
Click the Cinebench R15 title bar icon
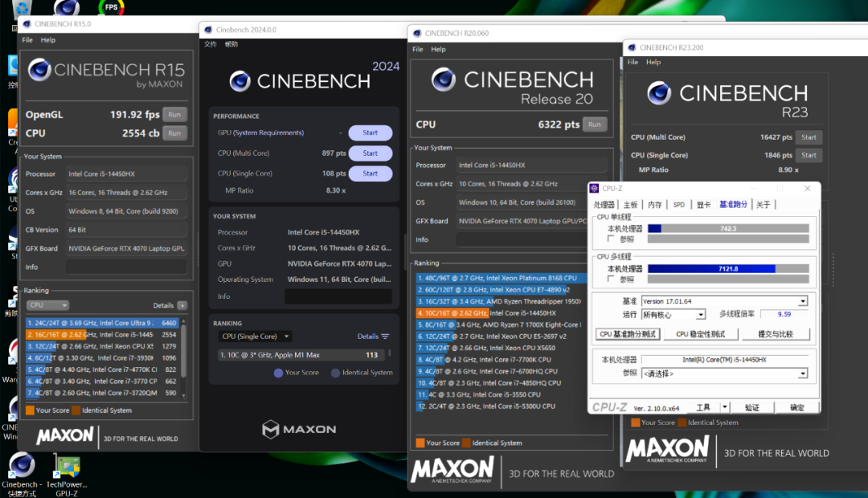27,24
